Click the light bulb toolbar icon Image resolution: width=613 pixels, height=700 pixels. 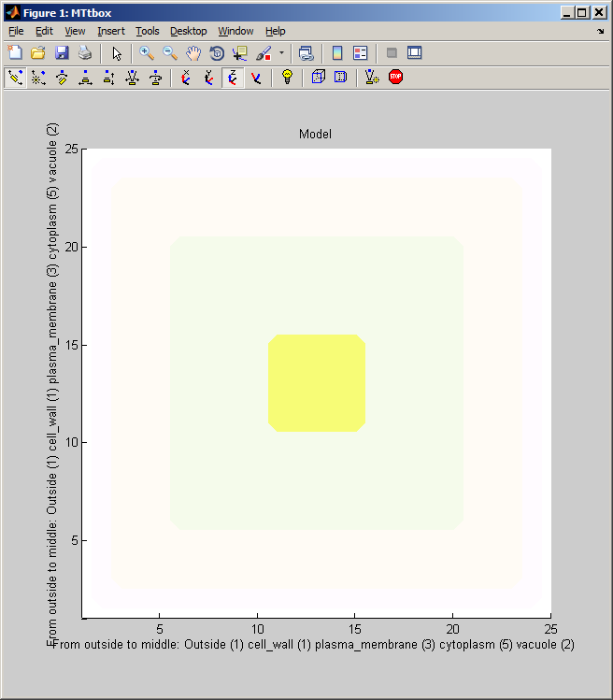287,78
